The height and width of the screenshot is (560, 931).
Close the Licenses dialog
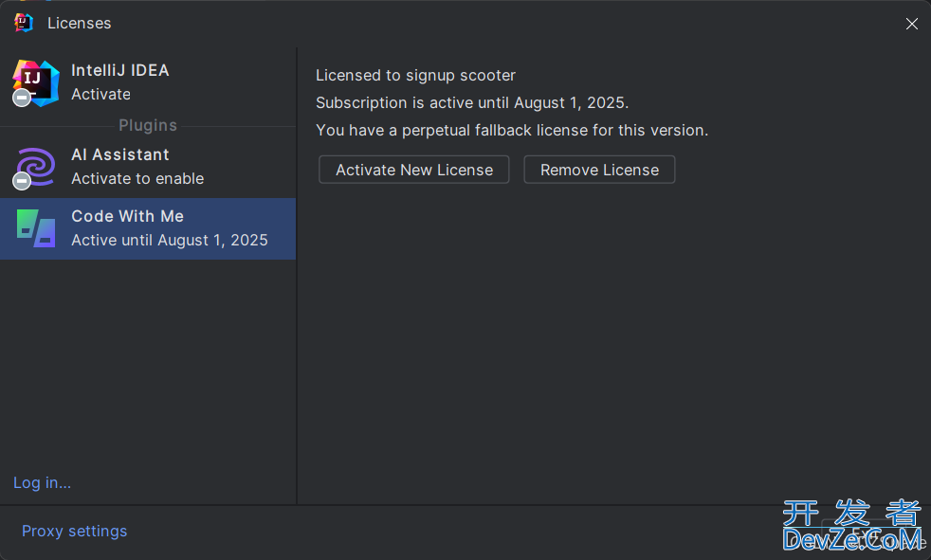911,24
